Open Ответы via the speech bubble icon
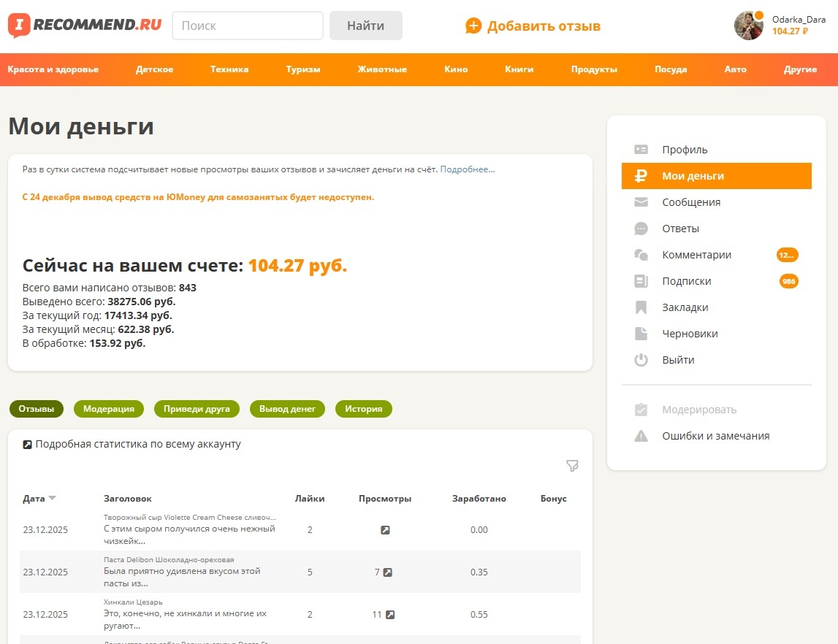The width and height of the screenshot is (838, 644). (x=641, y=229)
